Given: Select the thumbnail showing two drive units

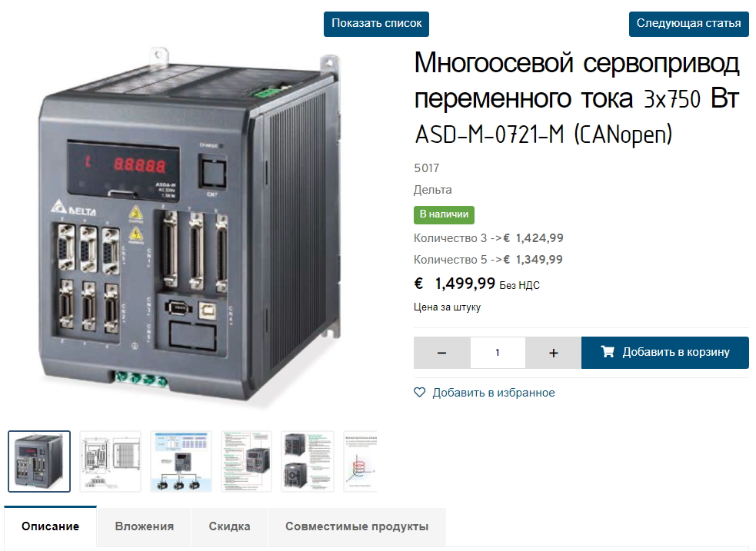Looking at the screenshot, I should 308,461.
